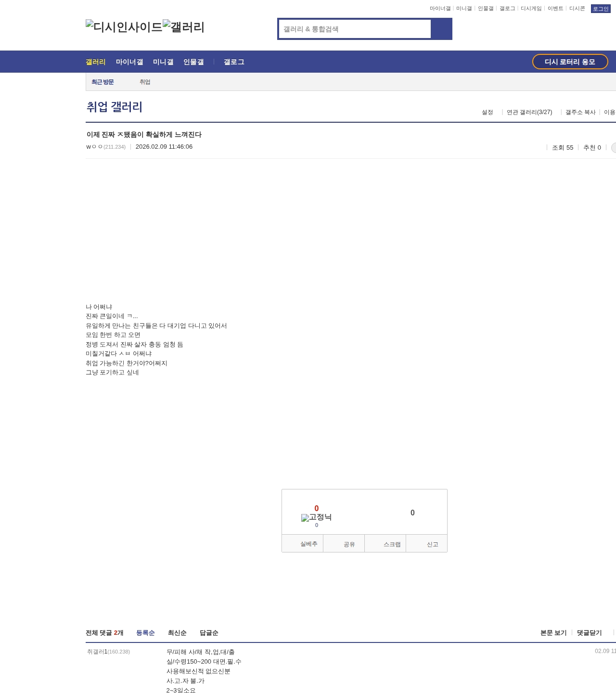Screen dimensions: 616x693
Task: Click the comment line 무/피해 사/채 작,업,대/출
Action: coord(201,652)
